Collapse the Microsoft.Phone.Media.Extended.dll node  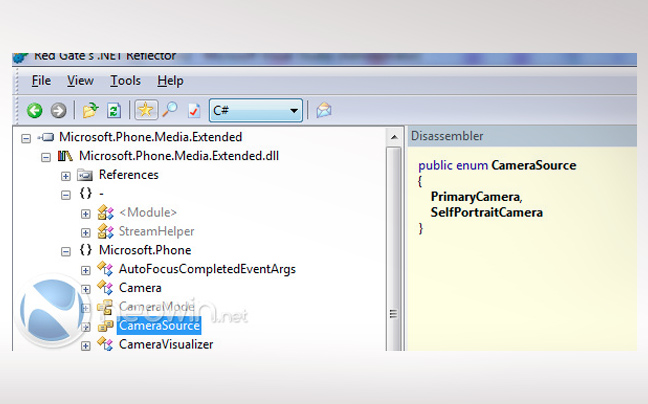46,156
